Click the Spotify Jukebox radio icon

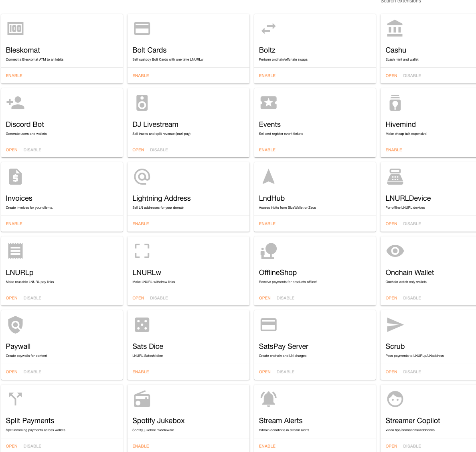pos(142,399)
